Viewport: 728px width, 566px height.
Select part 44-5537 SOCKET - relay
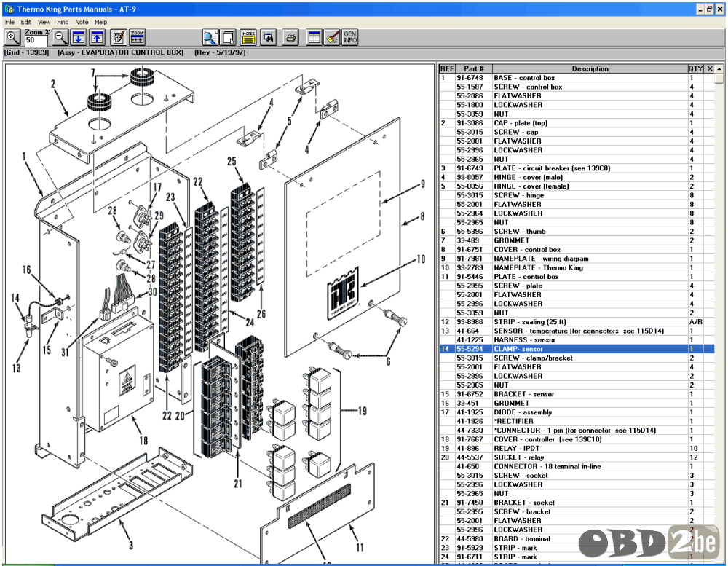point(577,457)
